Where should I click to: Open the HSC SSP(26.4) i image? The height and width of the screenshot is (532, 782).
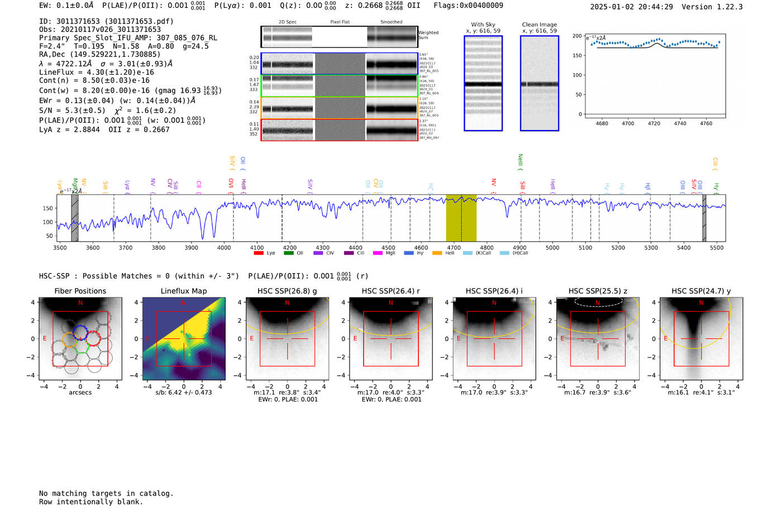coord(494,338)
